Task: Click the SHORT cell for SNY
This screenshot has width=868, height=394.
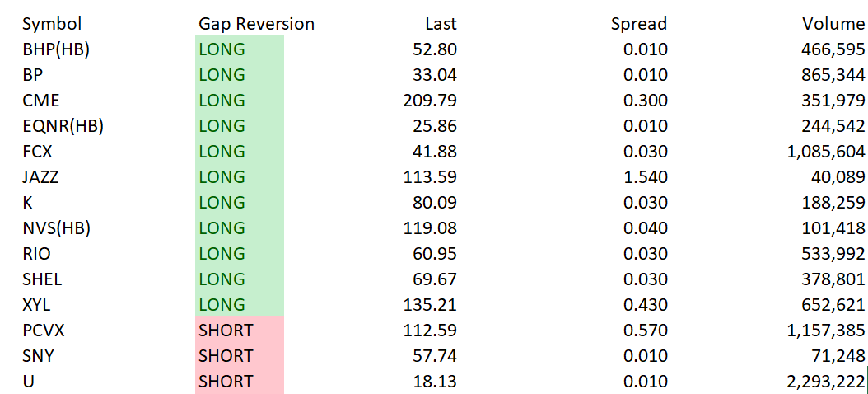Action: 239,356
